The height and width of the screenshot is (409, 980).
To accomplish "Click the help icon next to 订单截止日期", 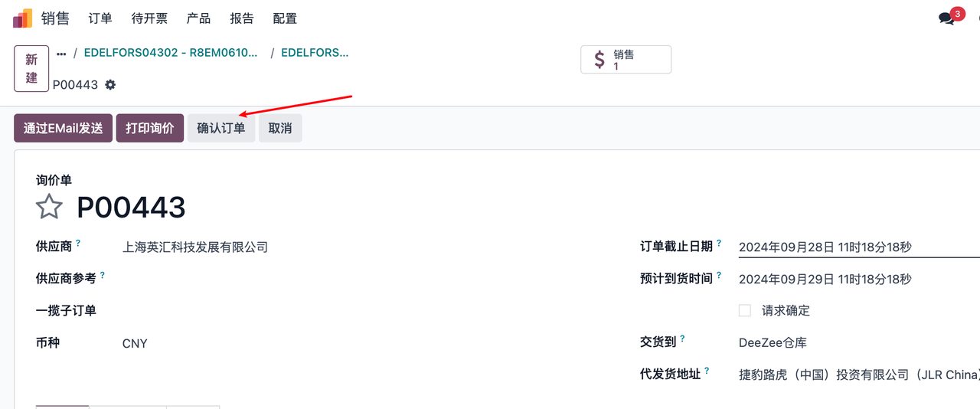I will pos(719,244).
